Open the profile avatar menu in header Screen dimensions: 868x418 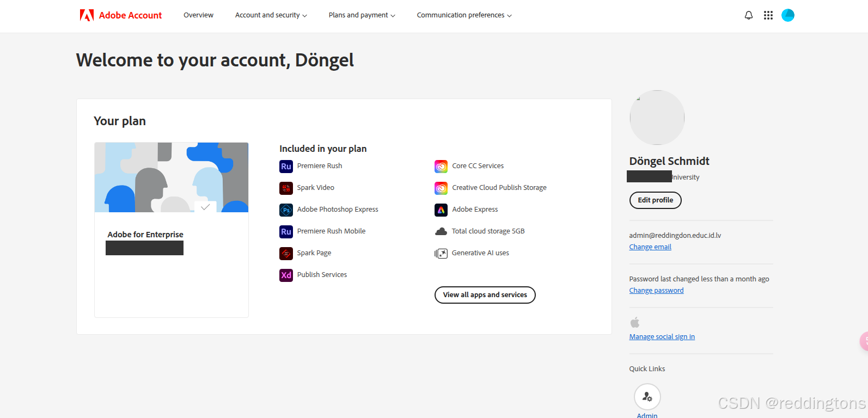pyautogui.click(x=788, y=15)
